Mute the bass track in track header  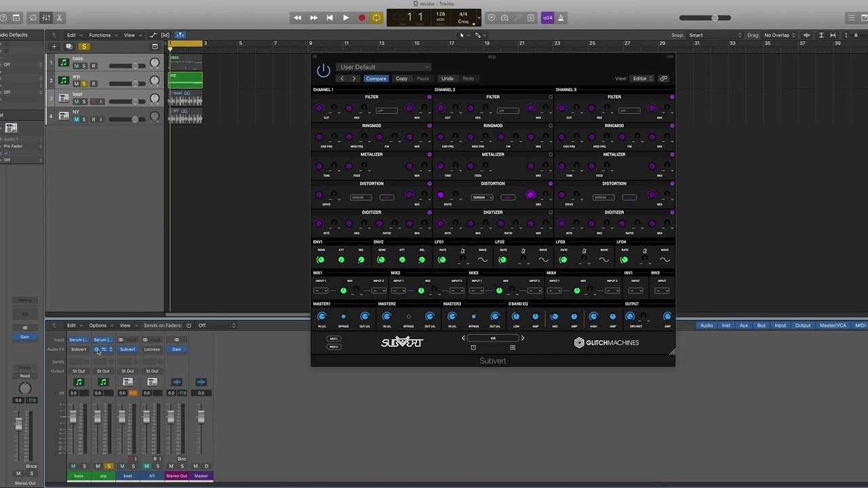pos(76,66)
